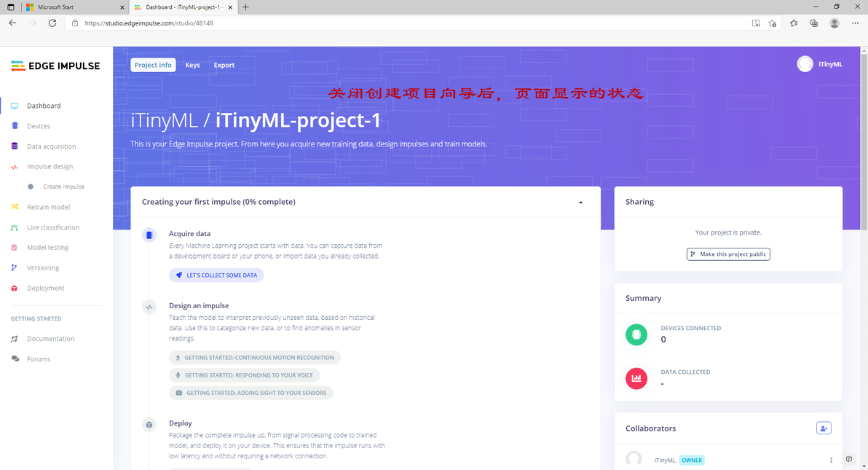Collapse the Creating your first impulse panel
The height and width of the screenshot is (470, 868).
point(580,203)
